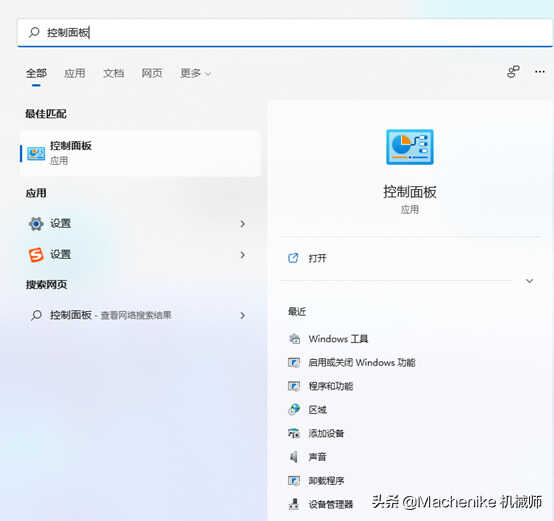554x521 pixels.
Task: Expand the Windows 设置 result arrow
Action: [242, 224]
